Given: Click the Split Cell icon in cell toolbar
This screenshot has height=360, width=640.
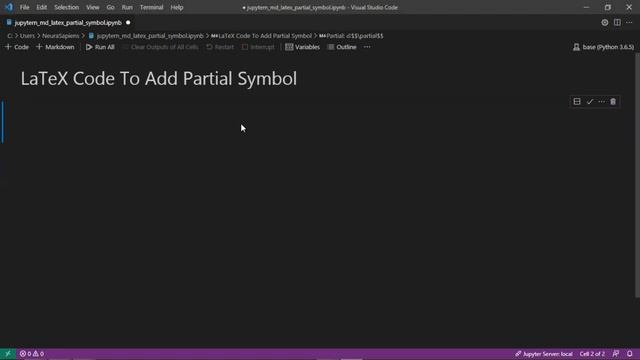Looking at the screenshot, I should (x=577, y=101).
